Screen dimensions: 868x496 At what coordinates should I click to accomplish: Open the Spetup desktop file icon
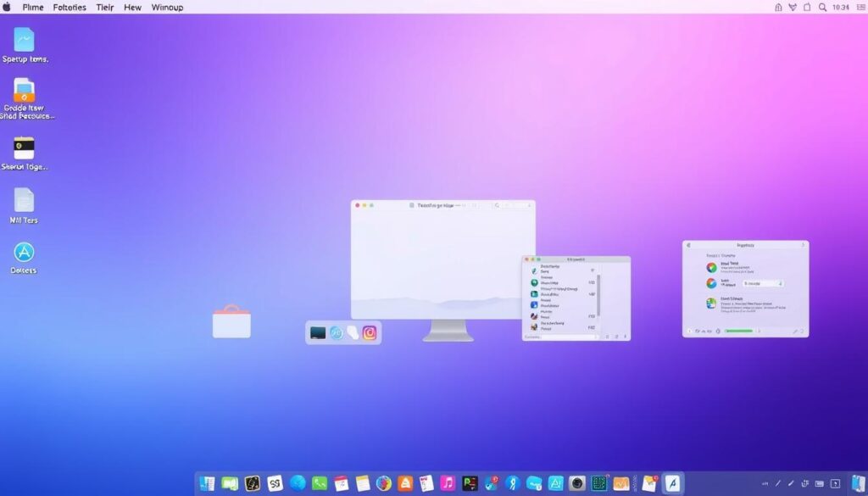click(x=24, y=40)
